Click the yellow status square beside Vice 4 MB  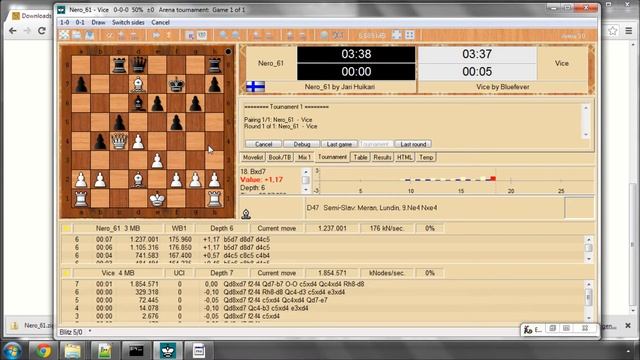66,273
